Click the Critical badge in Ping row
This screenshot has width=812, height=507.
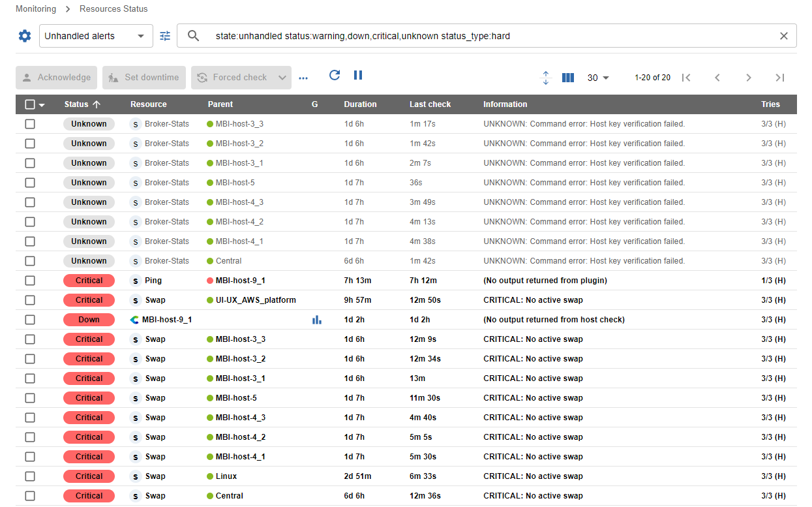pyautogui.click(x=89, y=281)
